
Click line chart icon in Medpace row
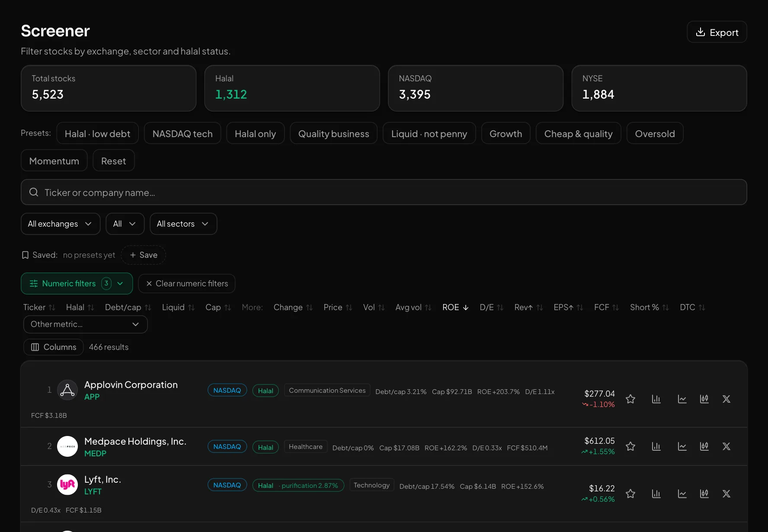682,446
